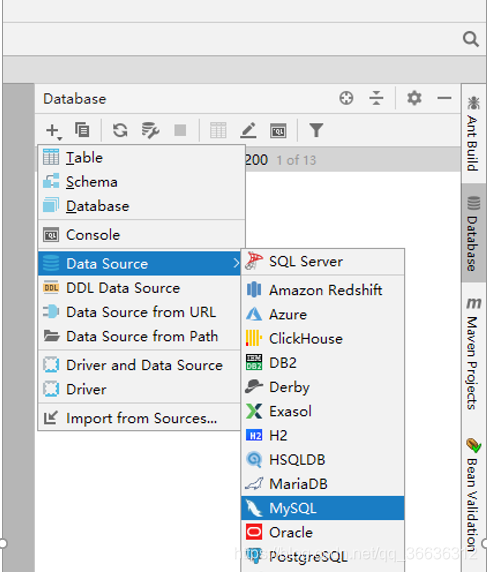The image size is (487, 572).
Task: Choose the highlighted MySQL data source
Action: (x=323, y=508)
